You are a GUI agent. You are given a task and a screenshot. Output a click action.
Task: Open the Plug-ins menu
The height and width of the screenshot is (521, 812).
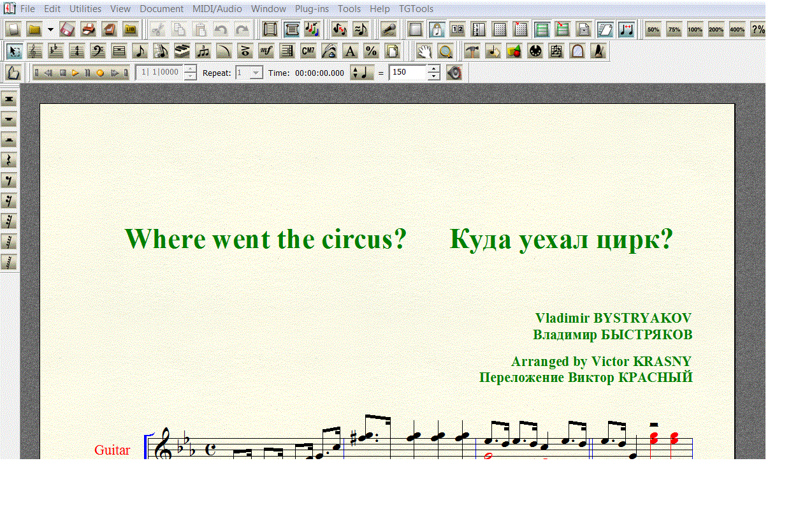coord(312,9)
